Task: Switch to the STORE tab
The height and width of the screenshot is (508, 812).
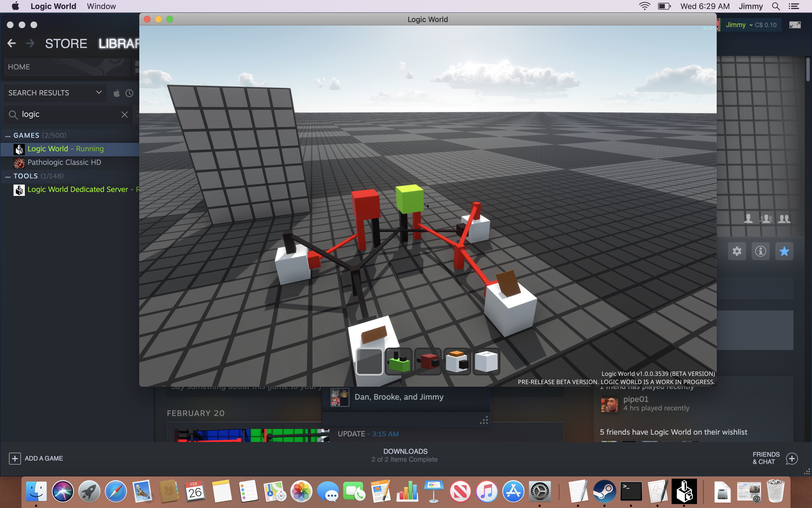Action: 66,43
